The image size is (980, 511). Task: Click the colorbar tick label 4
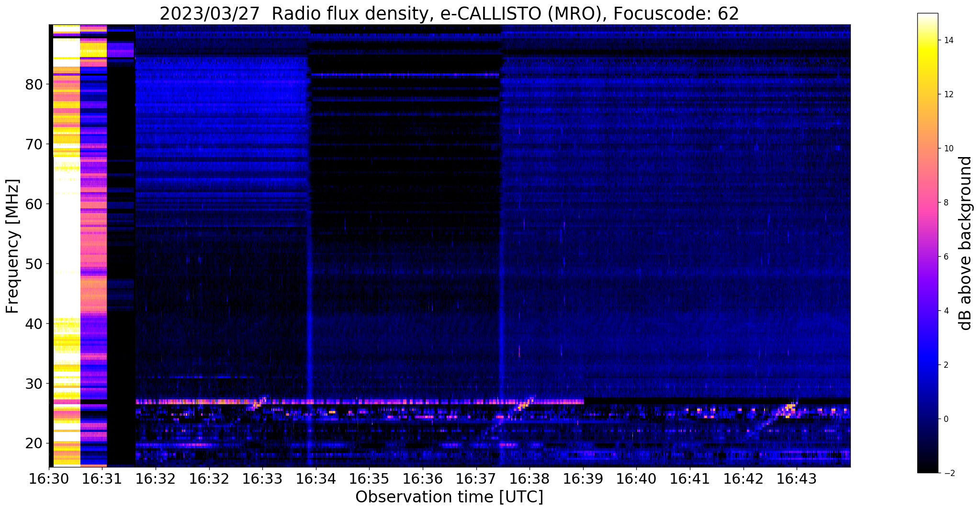[x=945, y=311]
